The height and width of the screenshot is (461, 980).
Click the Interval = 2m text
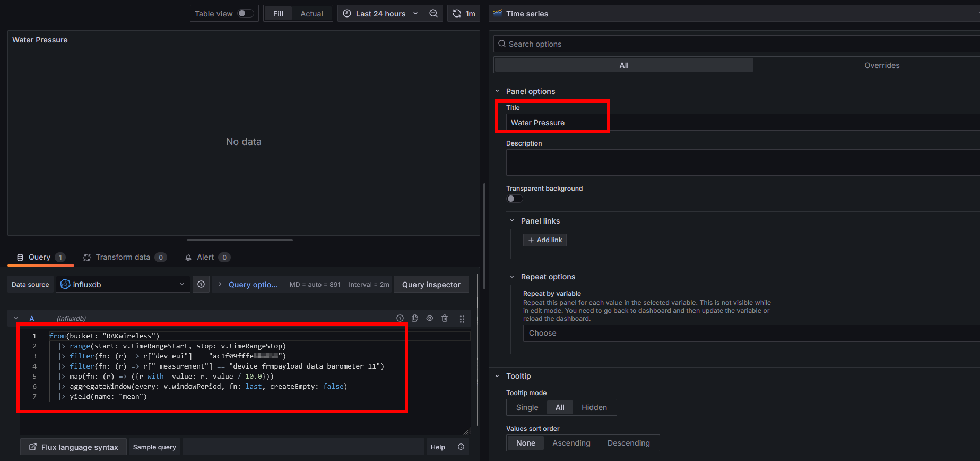point(369,285)
